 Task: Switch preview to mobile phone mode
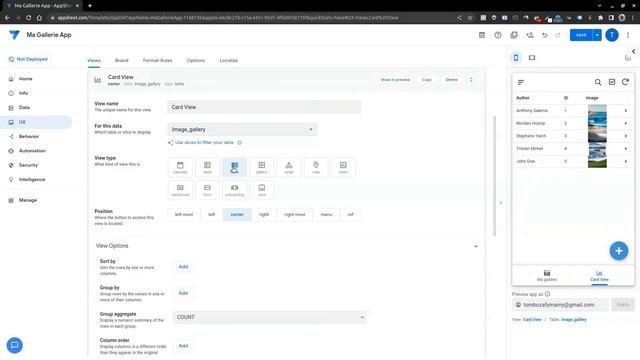[x=516, y=58]
